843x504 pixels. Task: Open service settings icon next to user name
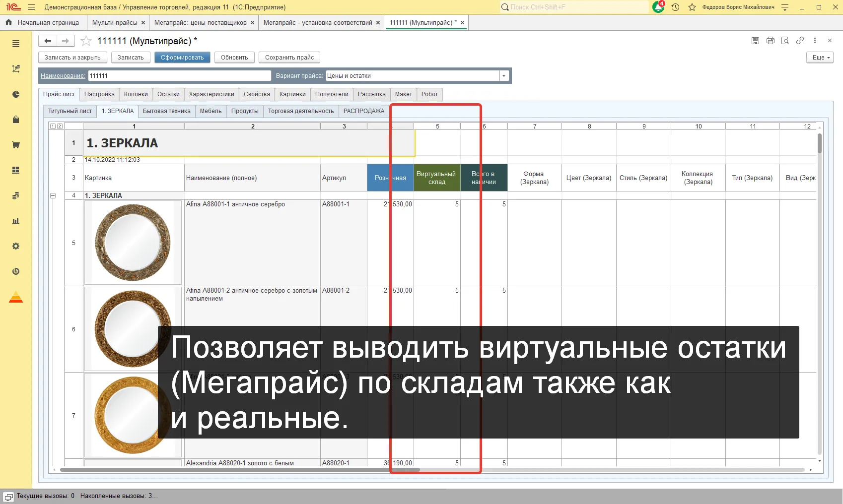[x=785, y=7]
